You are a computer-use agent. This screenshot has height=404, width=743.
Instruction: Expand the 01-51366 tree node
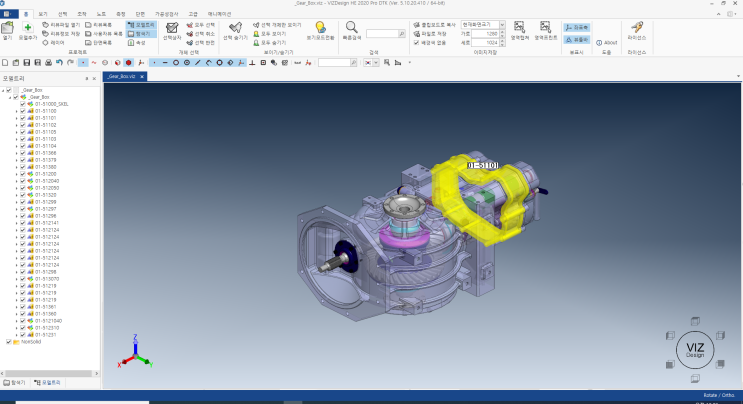coord(17,153)
